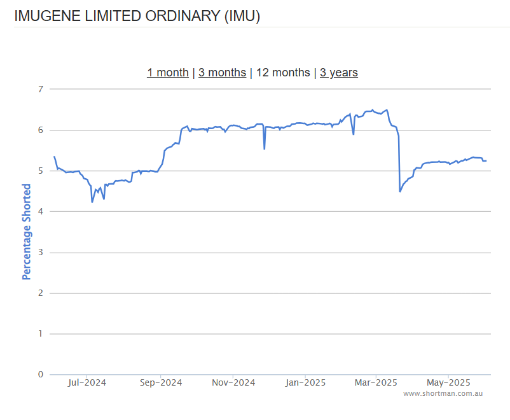Click the Jul-2024 axis label
Viewport: 510px width, 420px height.
[x=87, y=382]
